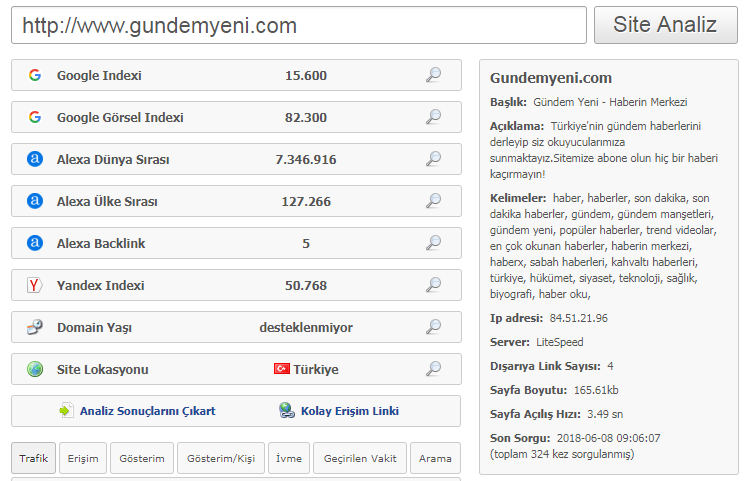
Task: Click the title text Gündem Yeni - Haberin Merkezi
Action: click(x=610, y=102)
